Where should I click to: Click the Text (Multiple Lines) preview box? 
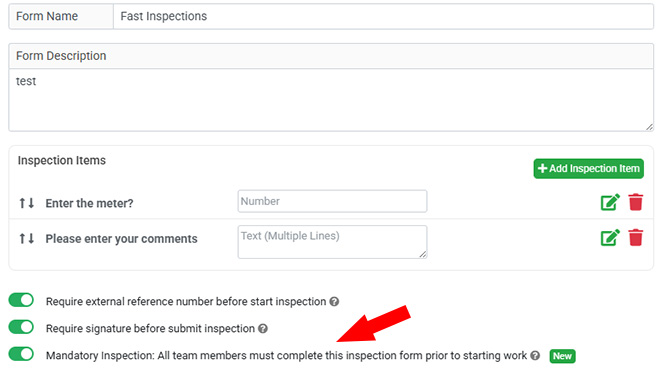(332, 242)
